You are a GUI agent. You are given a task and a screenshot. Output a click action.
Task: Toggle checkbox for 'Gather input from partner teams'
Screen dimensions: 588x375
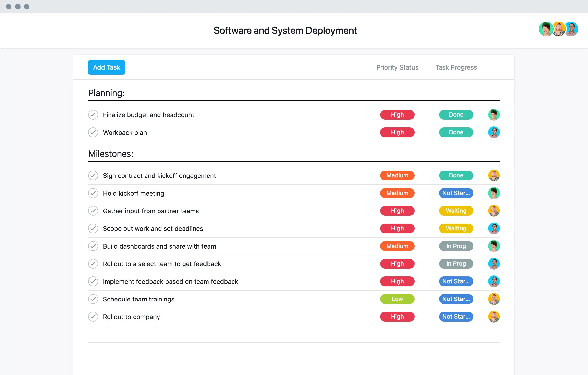pos(93,211)
